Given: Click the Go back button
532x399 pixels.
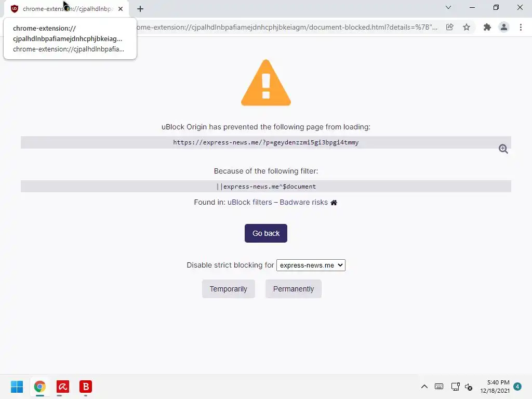Looking at the screenshot, I should tap(266, 233).
